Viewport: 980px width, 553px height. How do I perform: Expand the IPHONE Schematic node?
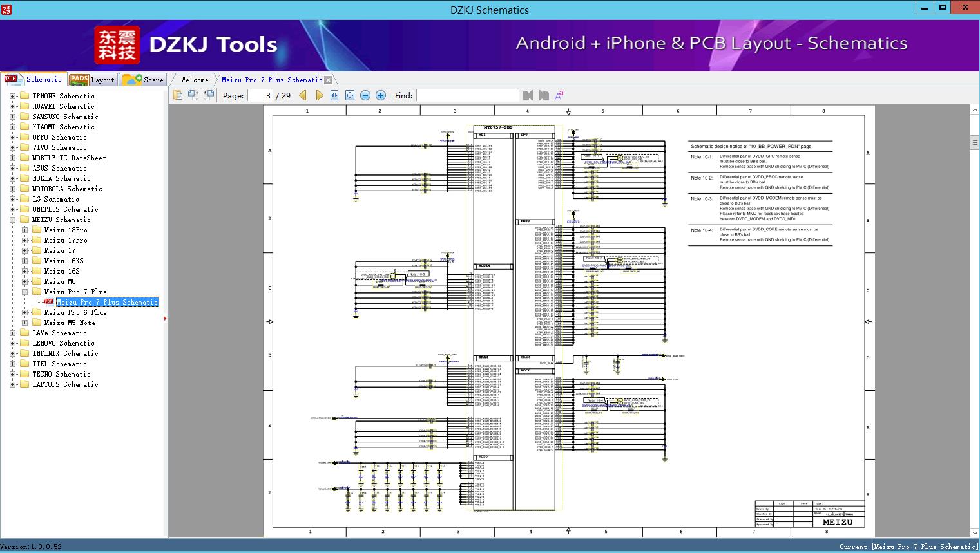coord(12,96)
